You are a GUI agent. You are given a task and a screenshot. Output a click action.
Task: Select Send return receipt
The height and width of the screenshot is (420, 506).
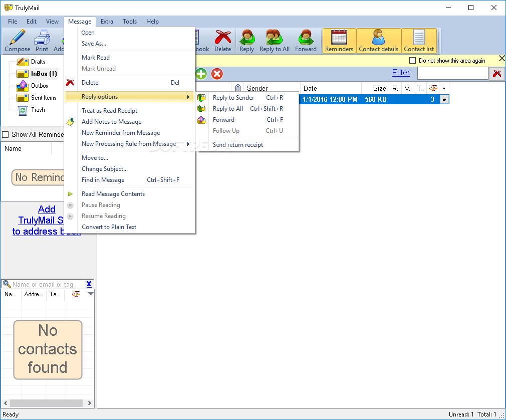(x=247, y=145)
